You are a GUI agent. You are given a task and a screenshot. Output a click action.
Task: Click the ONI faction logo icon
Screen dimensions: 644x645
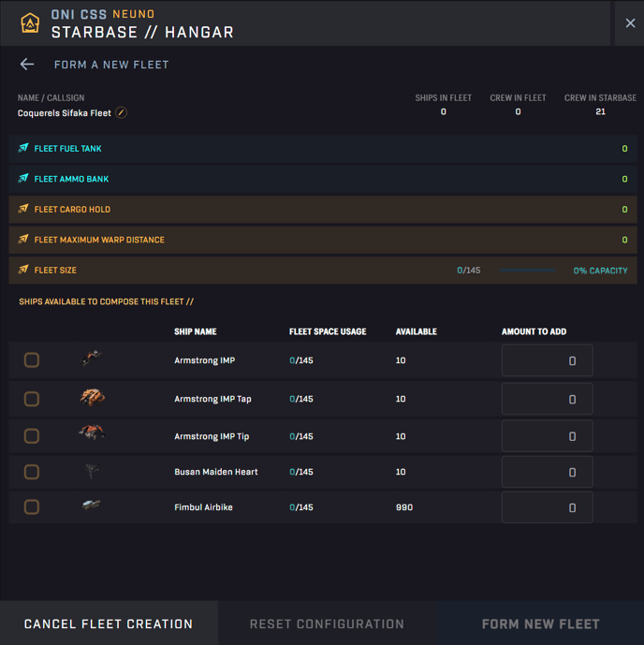[30, 23]
